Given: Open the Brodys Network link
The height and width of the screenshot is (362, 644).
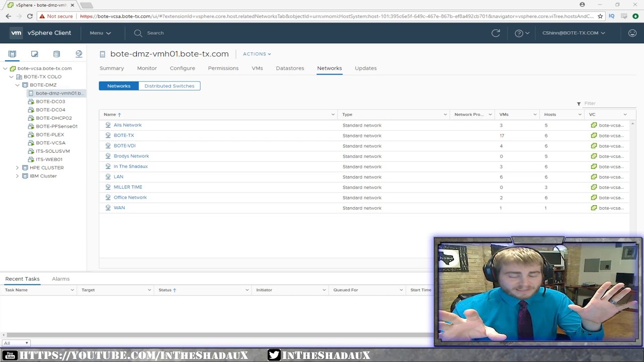Looking at the screenshot, I should [131, 156].
